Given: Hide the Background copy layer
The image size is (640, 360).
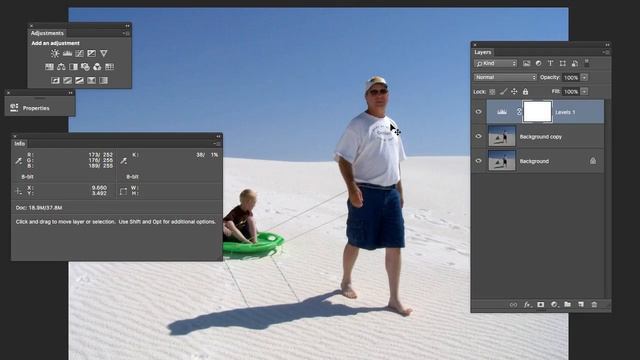Looking at the screenshot, I should 478,136.
